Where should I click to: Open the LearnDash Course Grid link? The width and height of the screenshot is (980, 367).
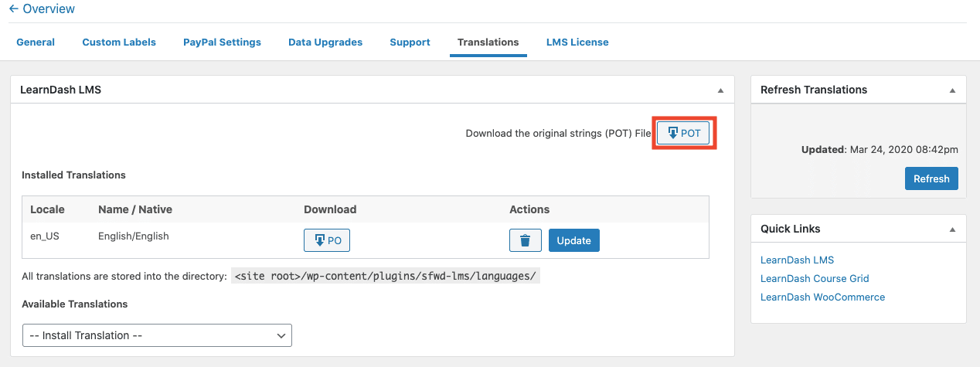[x=815, y=279]
